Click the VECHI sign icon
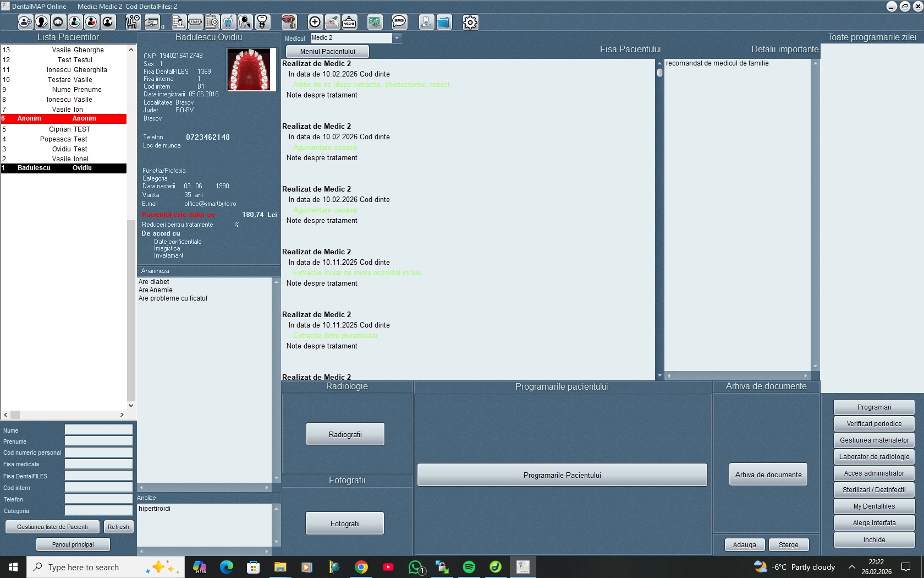The image size is (924, 578). tap(349, 22)
